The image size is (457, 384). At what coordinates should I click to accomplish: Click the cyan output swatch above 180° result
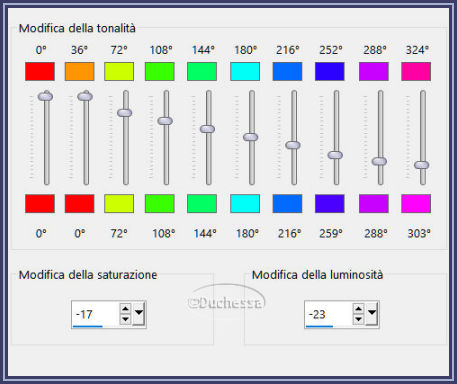point(245,203)
